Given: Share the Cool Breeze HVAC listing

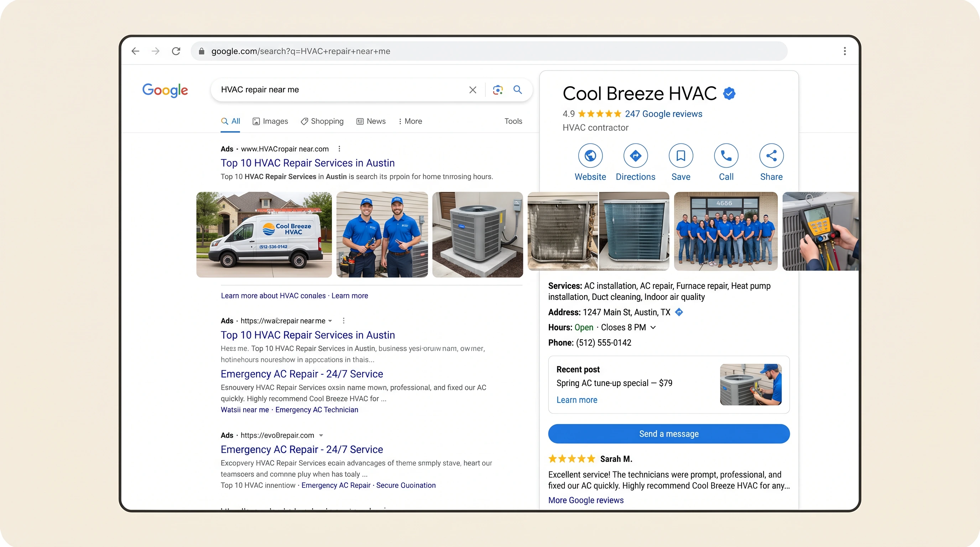Looking at the screenshot, I should 771,156.
